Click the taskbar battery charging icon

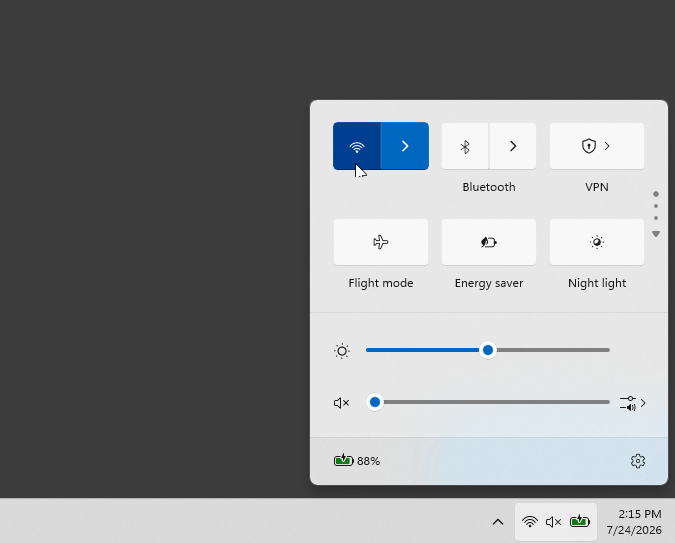coord(579,521)
